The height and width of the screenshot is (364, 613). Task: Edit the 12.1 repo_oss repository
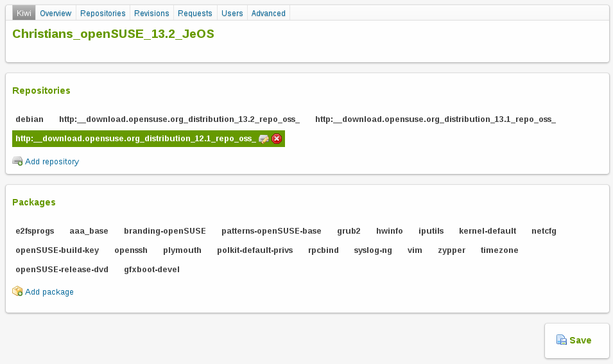point(264,139)
